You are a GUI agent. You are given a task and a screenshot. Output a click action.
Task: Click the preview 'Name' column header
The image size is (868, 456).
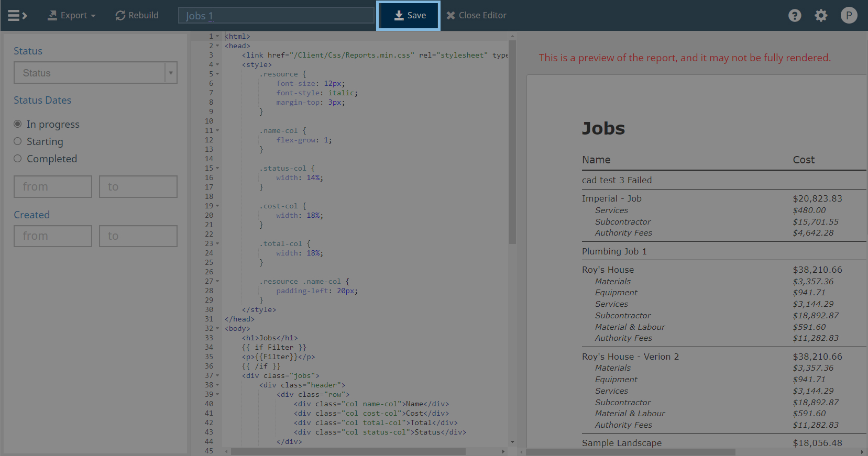(x=596, y=160)
